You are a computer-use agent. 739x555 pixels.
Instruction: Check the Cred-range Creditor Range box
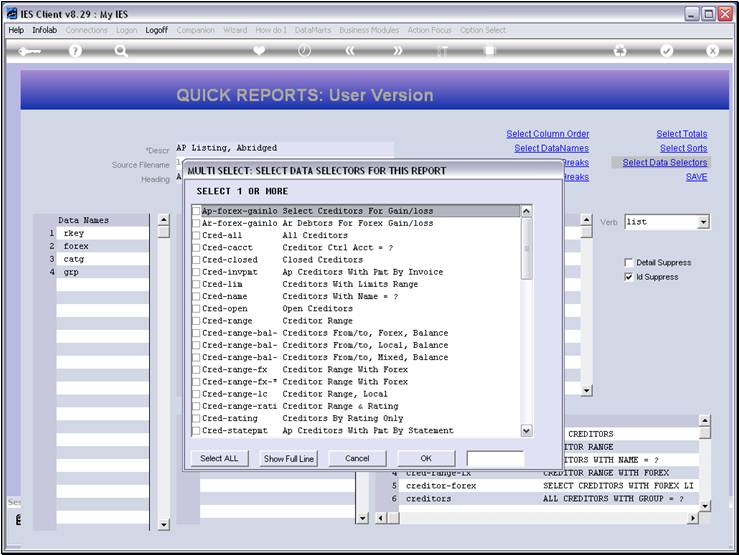[196, 321]
